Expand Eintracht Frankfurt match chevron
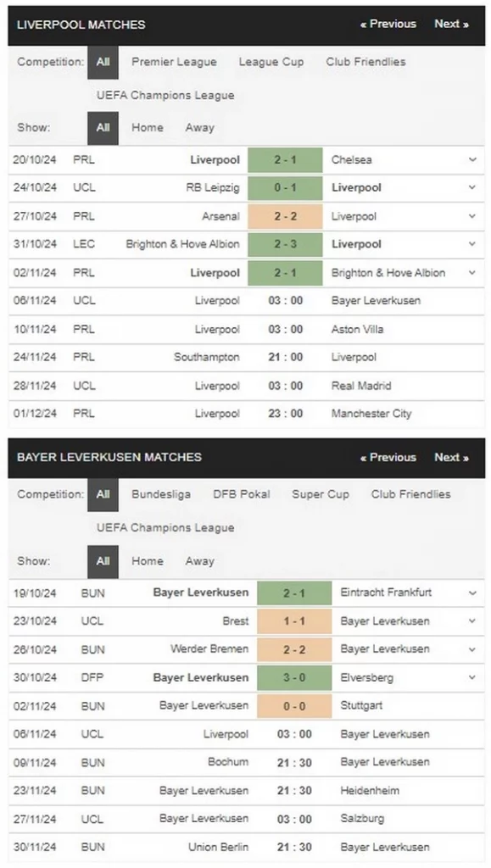This screenshot has width=491, height=868. pyautogui.click(x=472, y=593)
